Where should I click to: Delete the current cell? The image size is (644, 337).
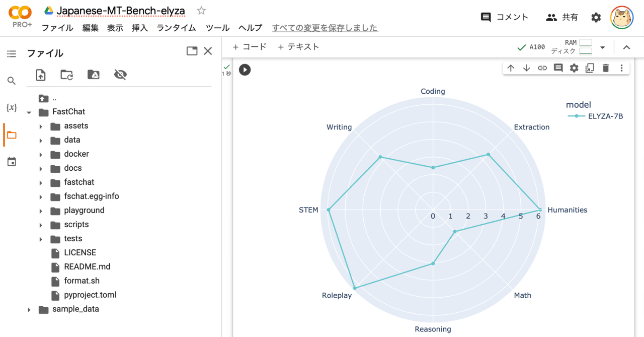(605, 68)
